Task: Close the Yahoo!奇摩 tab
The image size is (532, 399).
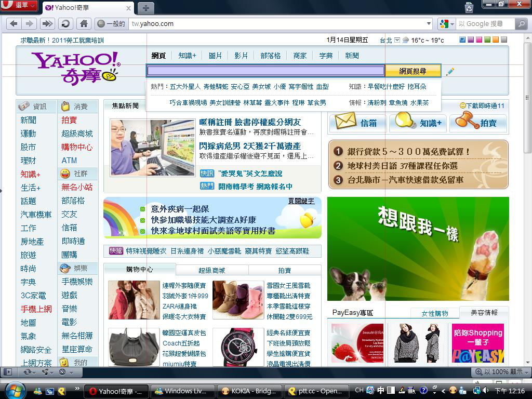Action: [129, 8]
